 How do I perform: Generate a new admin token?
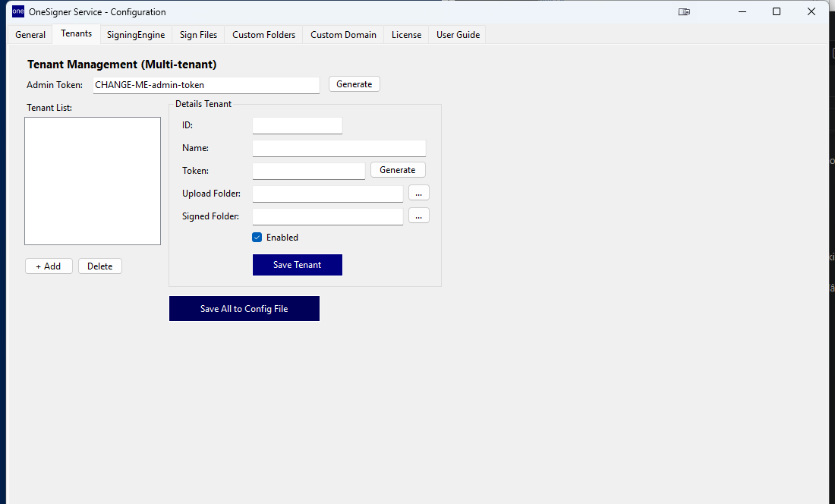point(354,84)
